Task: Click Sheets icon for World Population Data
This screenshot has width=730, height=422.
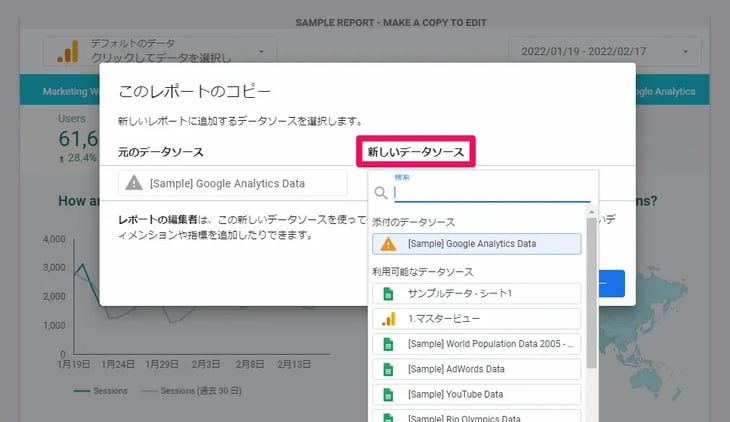Action: click(x=389, y=344)
